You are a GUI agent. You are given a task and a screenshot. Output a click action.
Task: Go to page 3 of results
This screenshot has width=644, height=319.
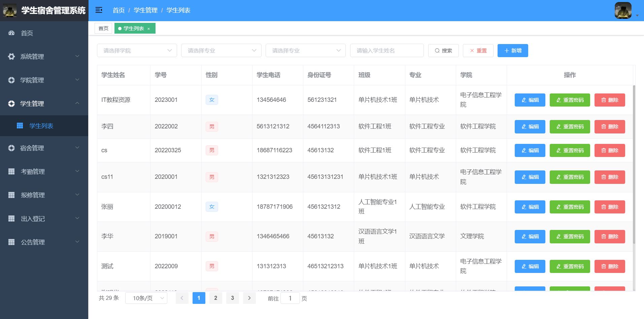tap(232, 298)
